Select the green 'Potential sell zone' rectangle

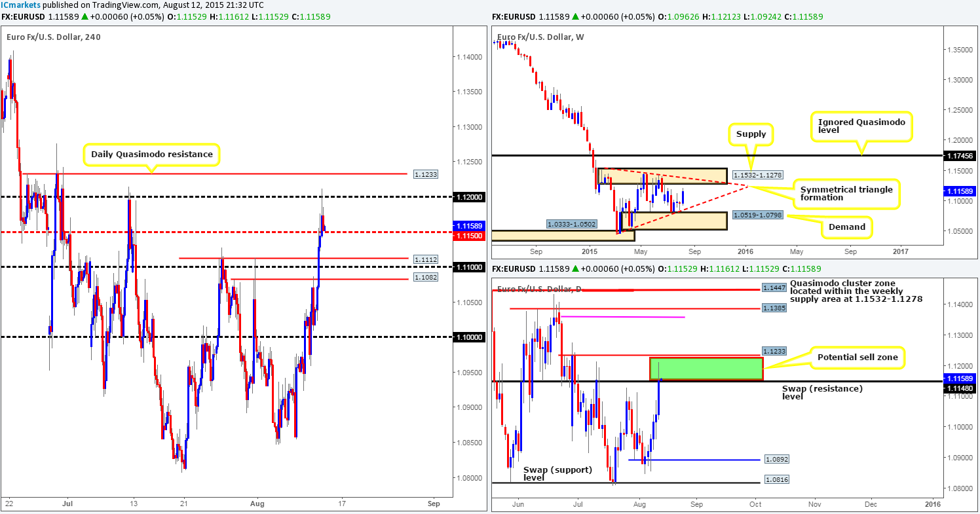(x=706, y=369)
